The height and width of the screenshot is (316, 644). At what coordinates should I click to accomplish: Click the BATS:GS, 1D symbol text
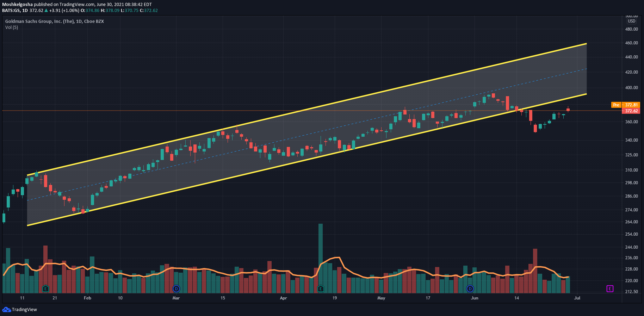15,11
